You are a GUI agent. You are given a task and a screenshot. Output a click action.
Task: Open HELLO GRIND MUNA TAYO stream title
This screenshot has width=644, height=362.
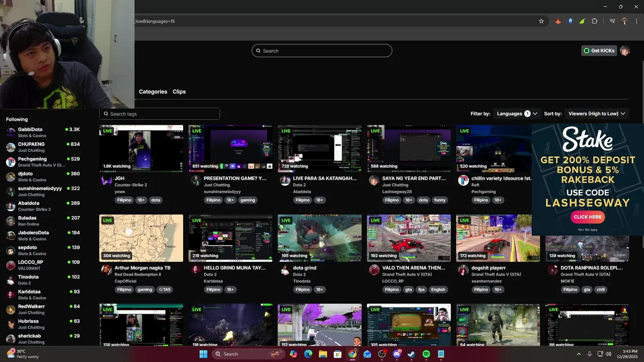point(234,268)
